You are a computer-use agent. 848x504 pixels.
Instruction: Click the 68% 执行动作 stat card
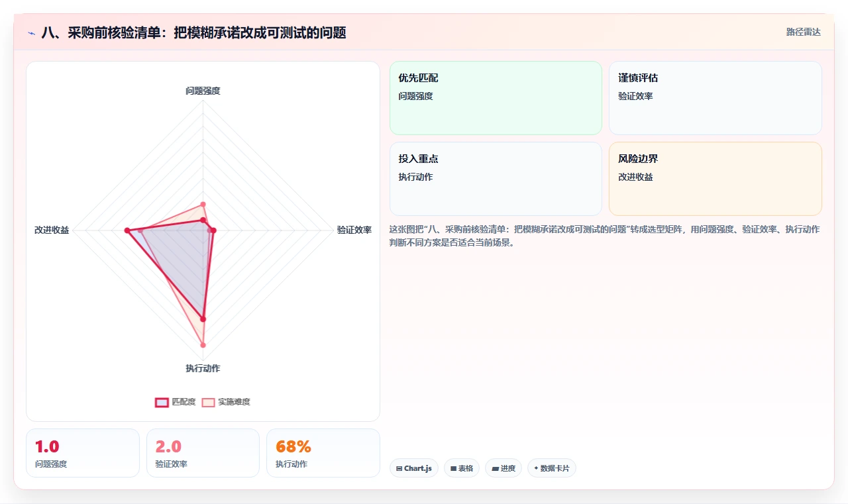323,453
